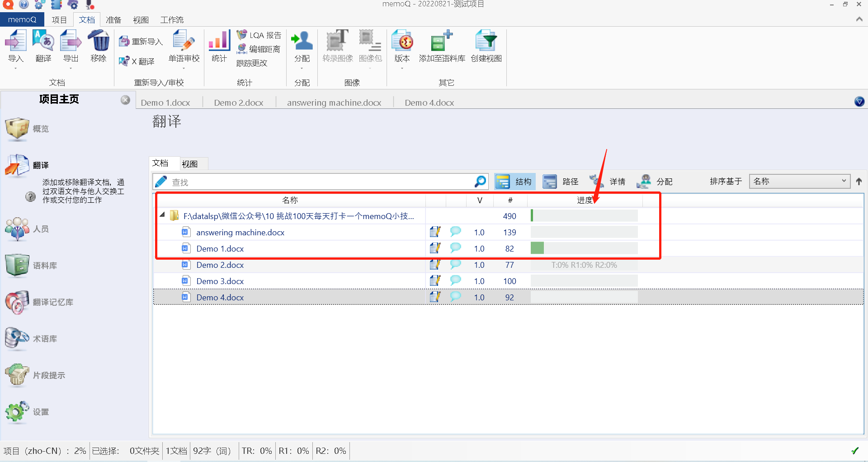The height and width of the screenshot is (462, 868).
Task: Toggle 结构 (Structure) view button
Action: pyautogui.click(x=514, y=182)
